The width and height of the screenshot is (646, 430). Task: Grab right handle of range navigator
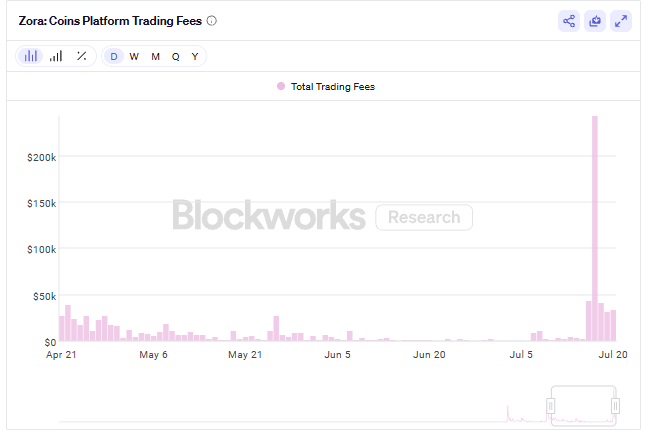615,406
